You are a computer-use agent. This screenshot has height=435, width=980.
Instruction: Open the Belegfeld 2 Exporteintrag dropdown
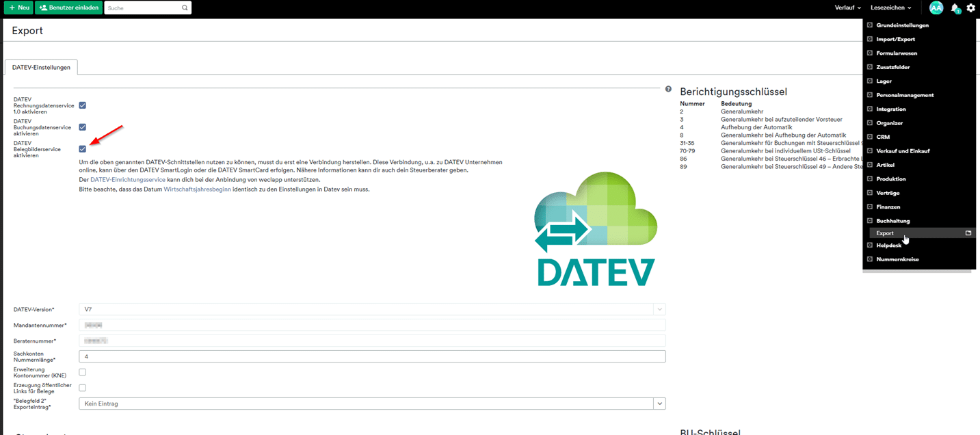pyautogui.click(x=372, y=404)
